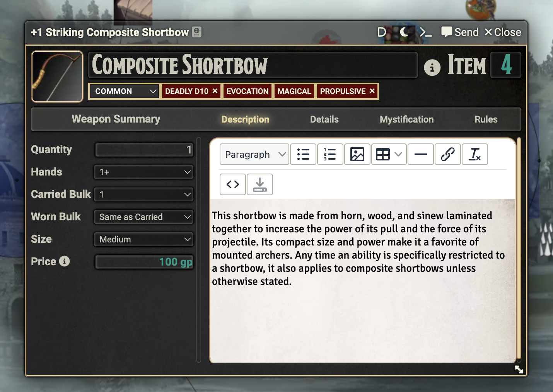
Task: Open the HTML source code view
Action: point(232,184)
